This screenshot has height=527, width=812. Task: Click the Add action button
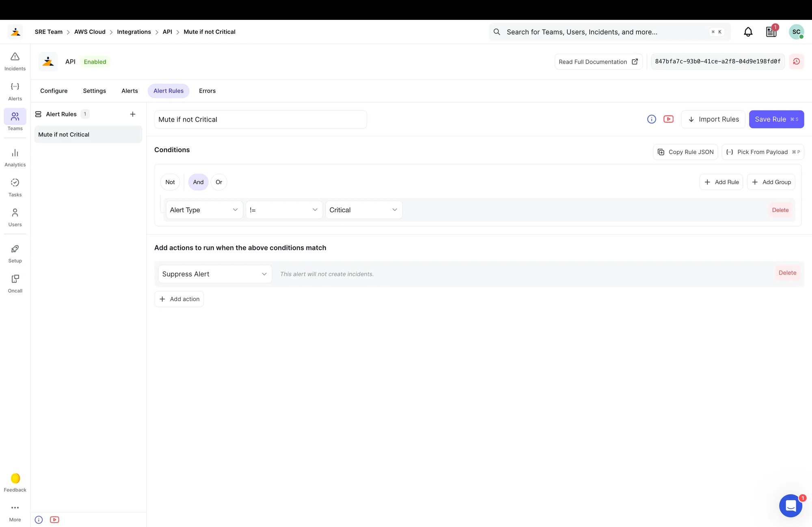click(179, 299)
